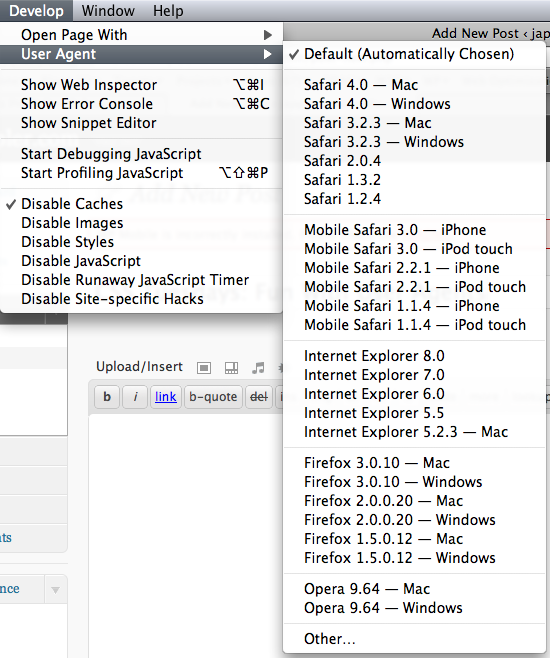The width and height of the screenshot is (550, 658).
Task: Select Mobile Safari 3.0 — iPod touch
Action: [x=414, y=249]
